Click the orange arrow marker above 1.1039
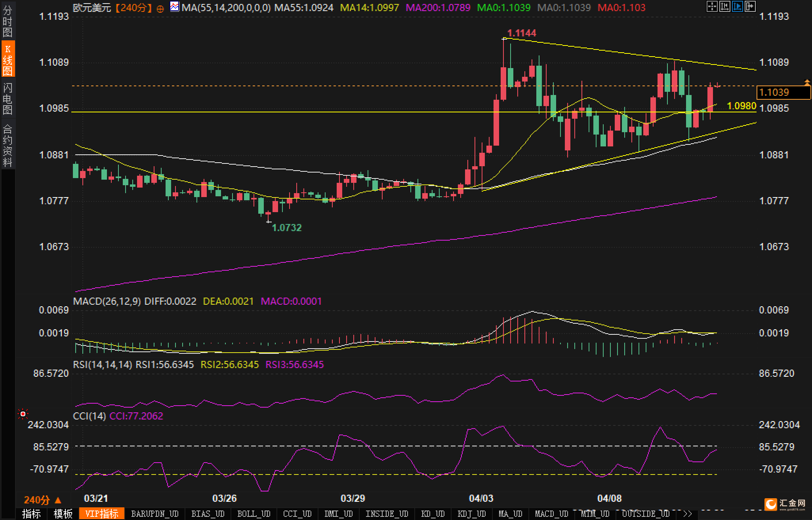This screenshot has width=812, height=520. tap(807, 82)
